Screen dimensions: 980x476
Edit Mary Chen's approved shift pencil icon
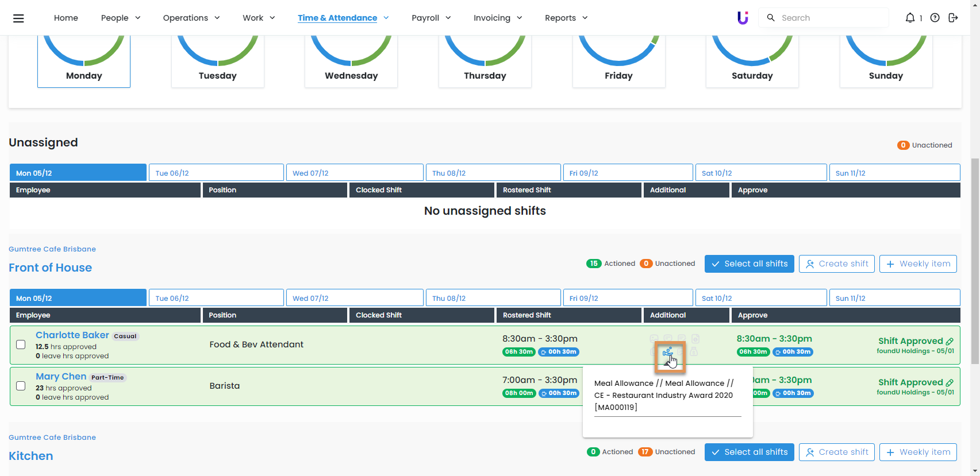click(950, 383)
